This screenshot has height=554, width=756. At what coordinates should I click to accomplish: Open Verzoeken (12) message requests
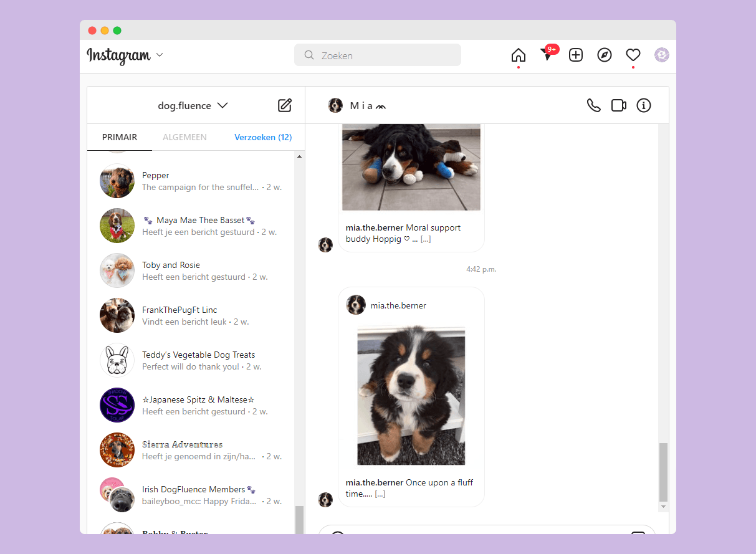(x=262, y=137)
